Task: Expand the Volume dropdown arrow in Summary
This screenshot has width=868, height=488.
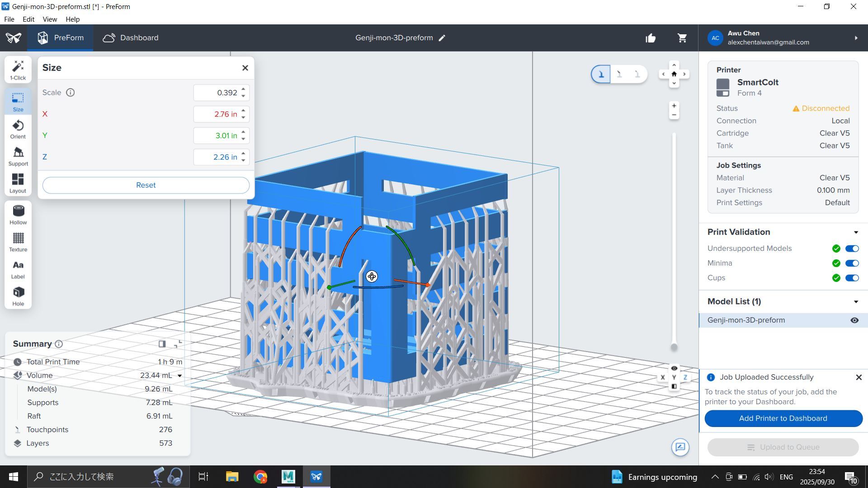Action: tap(179, 376)
